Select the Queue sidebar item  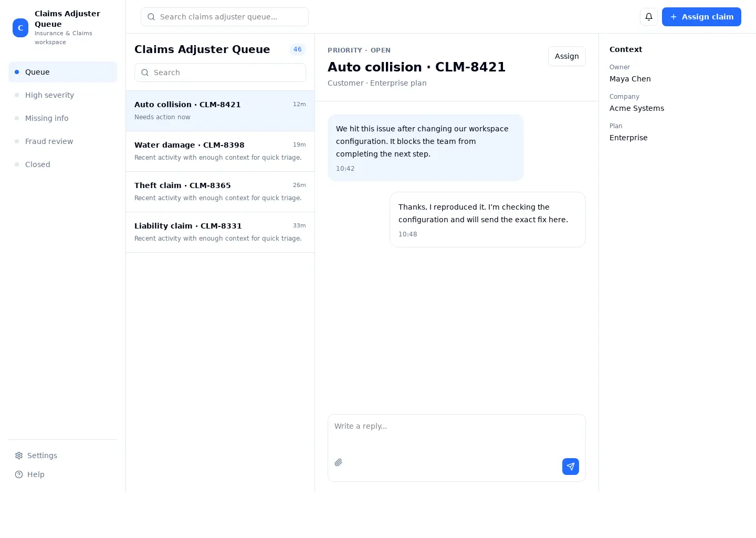pyautogui.click(x=62, y=72)
